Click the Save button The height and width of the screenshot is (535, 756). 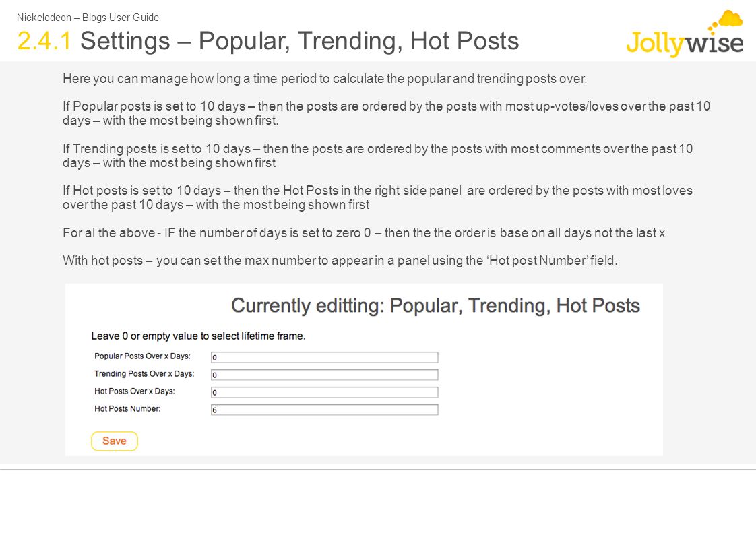coord(115,441)
